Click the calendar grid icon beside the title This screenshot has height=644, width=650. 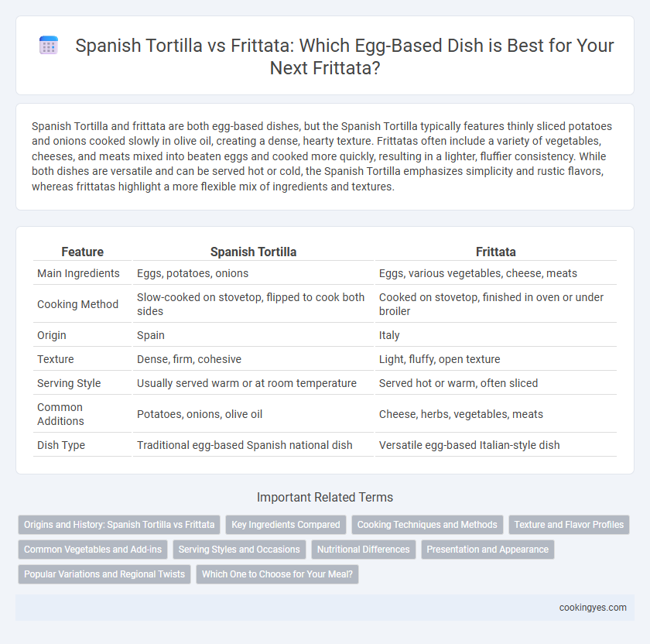point(49,45)
